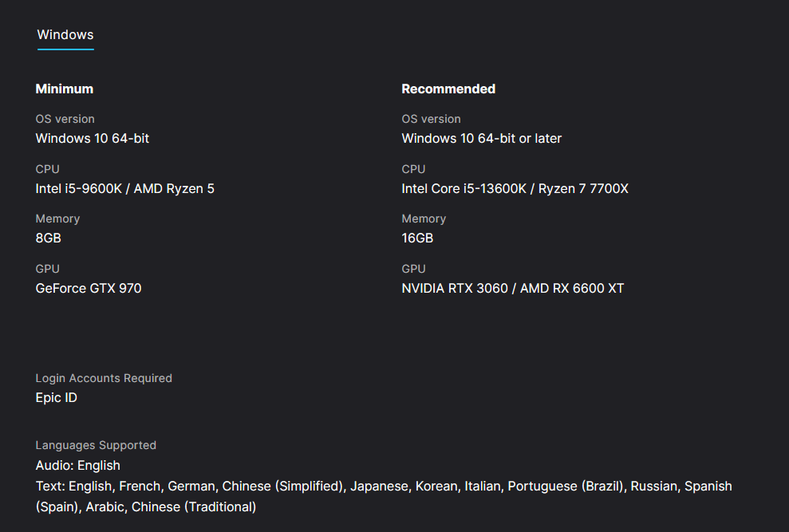Click the GeForce GTX 970 GPU text

(89, 289)
